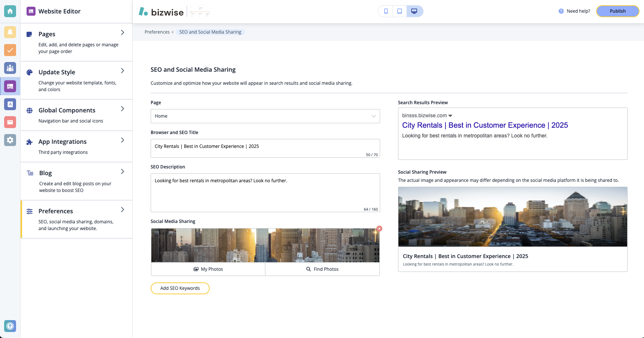Select the Website Editor laptop icon
Viewport: 644px width, 338px height.
[10, 86]
